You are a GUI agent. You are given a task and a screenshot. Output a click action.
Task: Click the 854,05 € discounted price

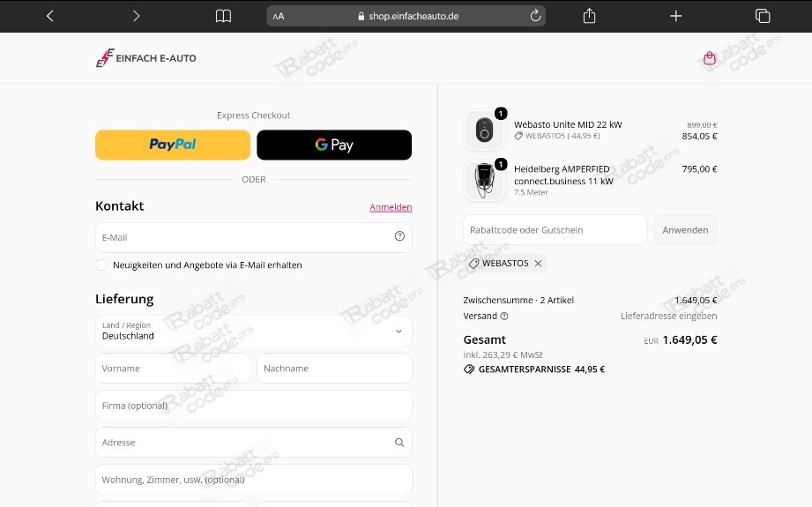699,136
